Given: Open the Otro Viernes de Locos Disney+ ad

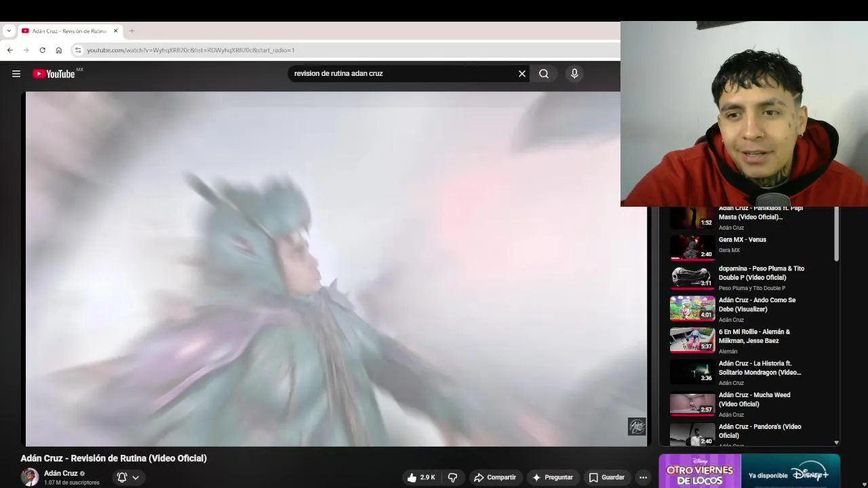Looking at the screenshot, I should coord(749,471).
